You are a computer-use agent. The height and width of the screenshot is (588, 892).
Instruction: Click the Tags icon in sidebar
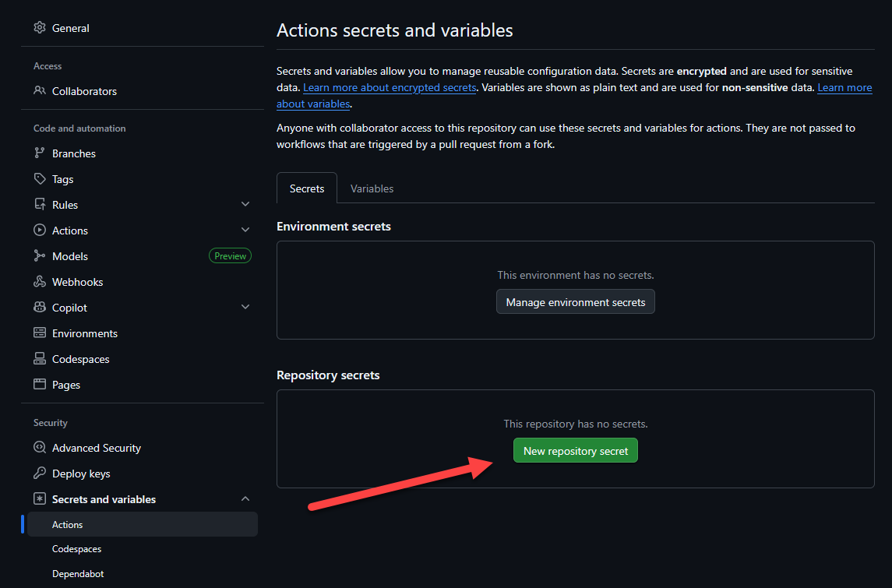[x=40, y=179]
